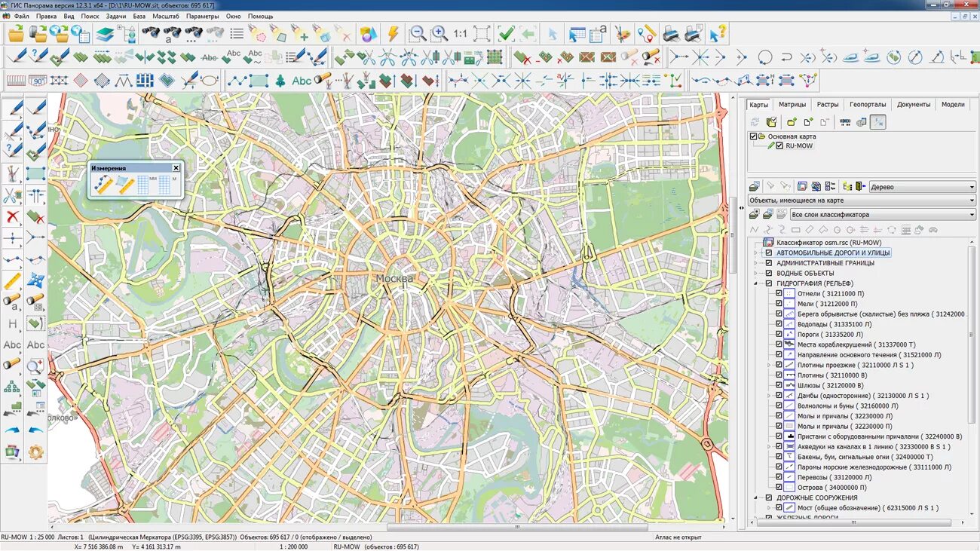Expand the ВОДНЫЕ ОБЪЕКТЫ node
This screenshot has width=980, height=551.
757,273
